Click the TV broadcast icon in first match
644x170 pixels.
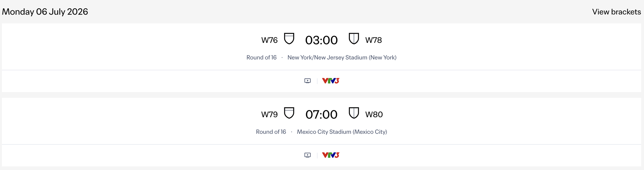(307, 81)
